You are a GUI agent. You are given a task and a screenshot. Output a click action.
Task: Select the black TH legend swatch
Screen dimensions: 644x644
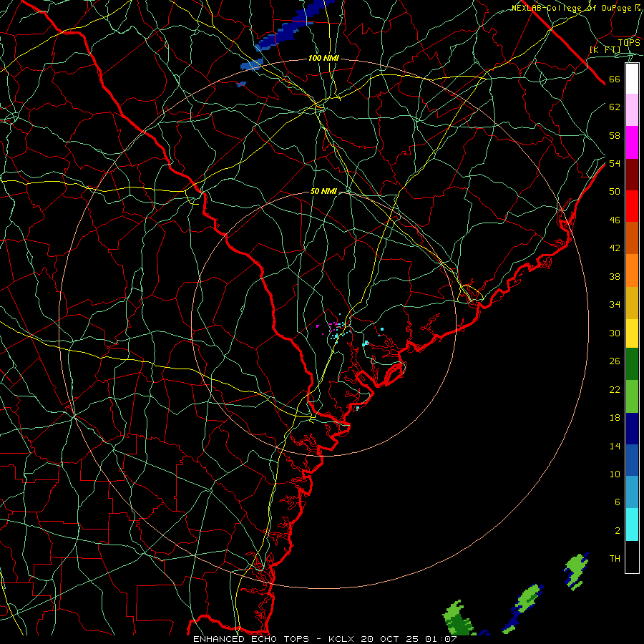coord(632,557)
